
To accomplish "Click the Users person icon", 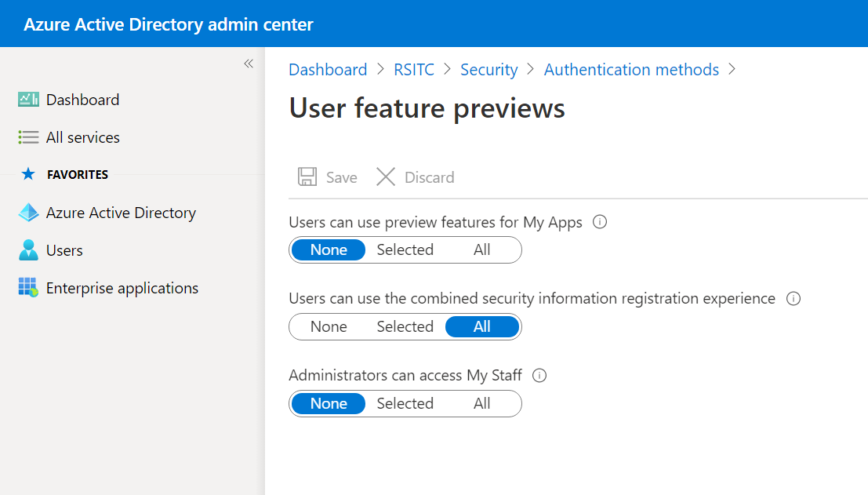I will (28, 250).
